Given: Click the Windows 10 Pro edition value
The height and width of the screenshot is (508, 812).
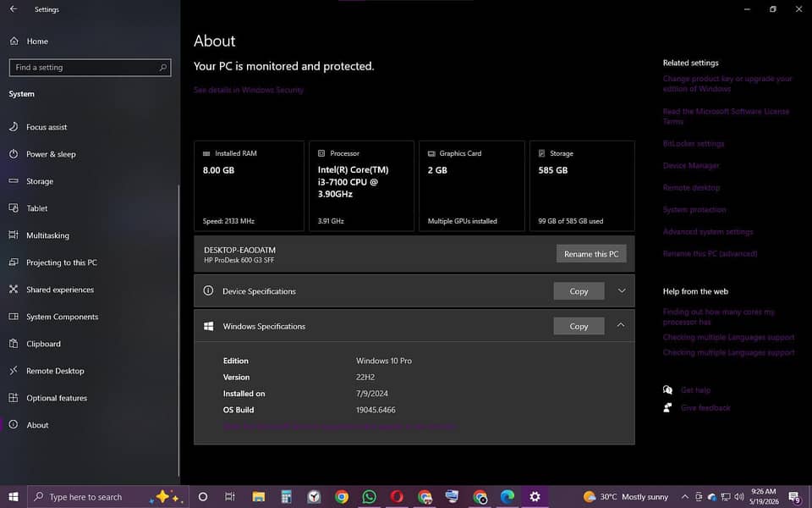Looking at the screenshot, I should point(384,361).
